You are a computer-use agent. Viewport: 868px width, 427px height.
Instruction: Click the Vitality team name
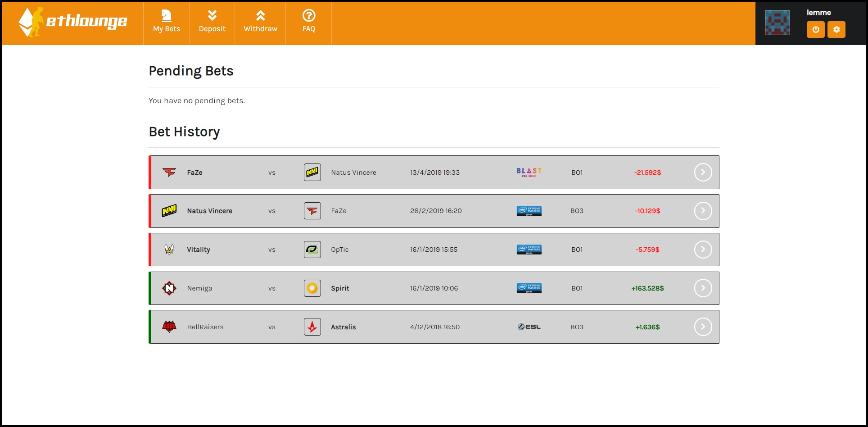(x=199, y=250)
